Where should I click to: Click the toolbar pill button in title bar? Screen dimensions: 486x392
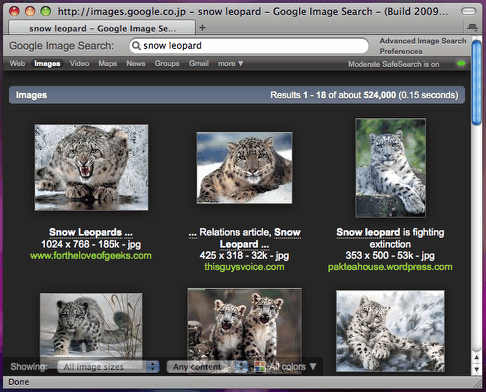pyautogui.click(x=468, y=12)
